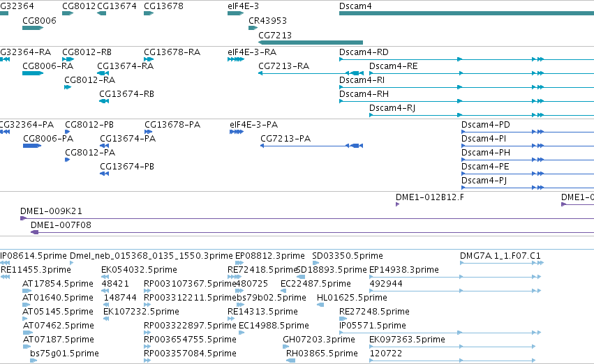Click the AT17854.5prime EST
Viewport: 594px width, 364px height.
pos(27,291)
